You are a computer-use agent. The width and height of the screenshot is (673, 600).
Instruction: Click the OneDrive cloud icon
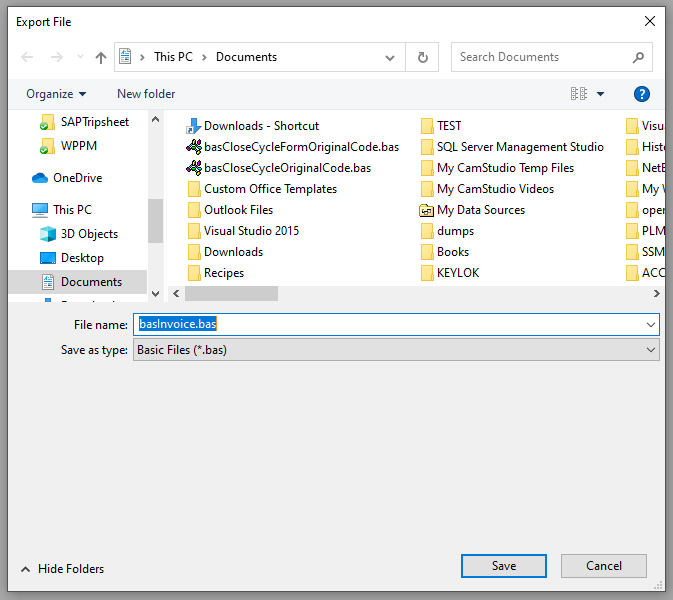[40, 178]
